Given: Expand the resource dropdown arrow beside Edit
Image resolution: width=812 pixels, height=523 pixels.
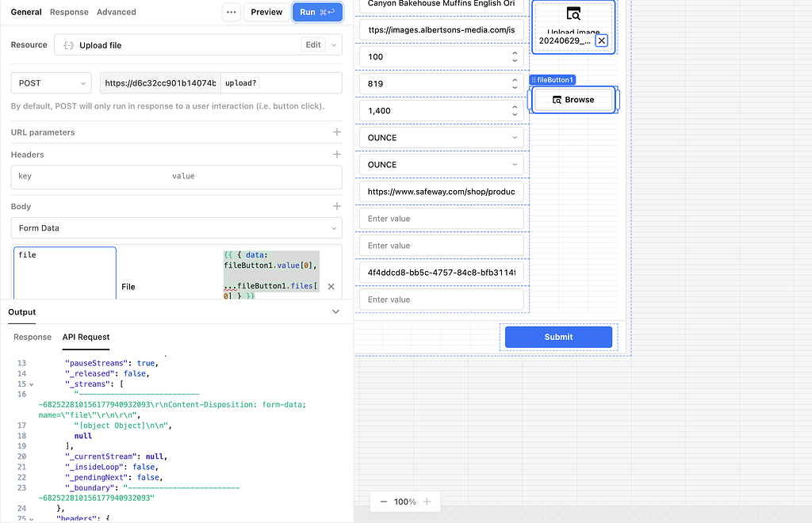Looking at the screenshot, I should tap(334, 45).
